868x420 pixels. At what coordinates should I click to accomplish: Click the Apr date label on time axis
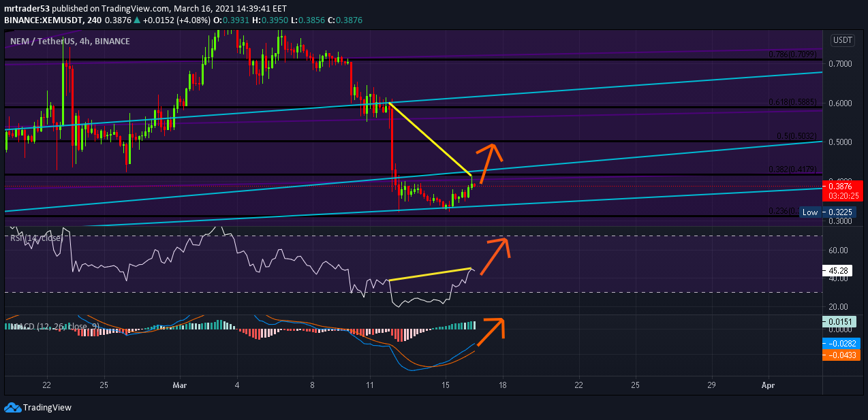click(769, 385)
